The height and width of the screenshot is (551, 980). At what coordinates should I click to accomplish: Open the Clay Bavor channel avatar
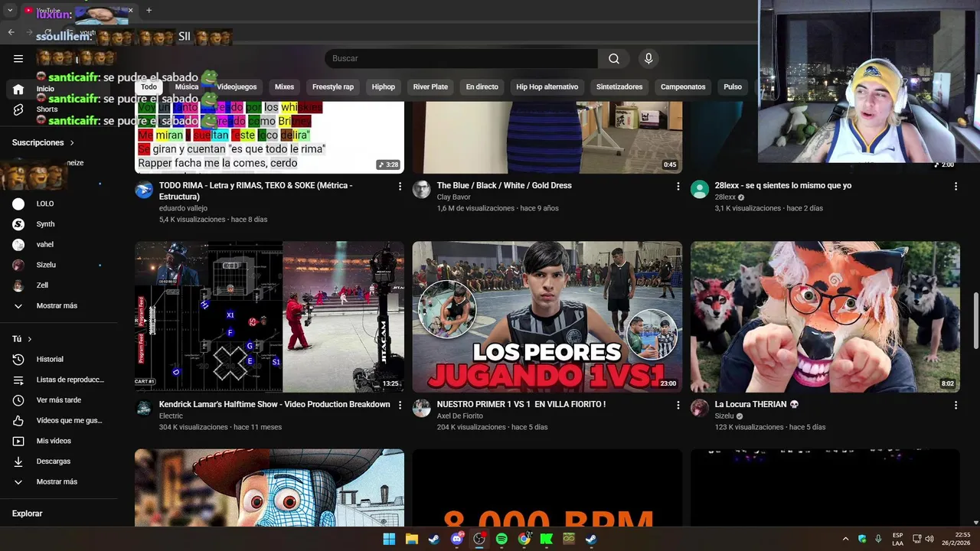coord(422,190)
